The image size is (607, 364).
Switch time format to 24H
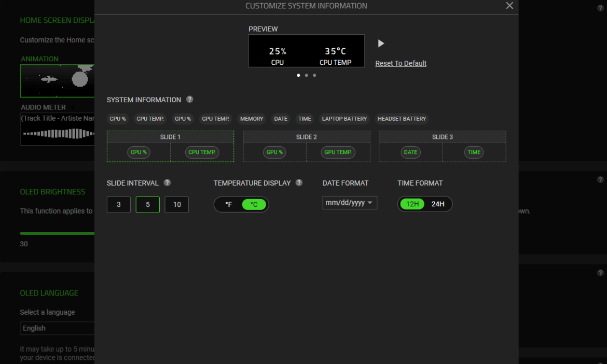pos(438,204)
